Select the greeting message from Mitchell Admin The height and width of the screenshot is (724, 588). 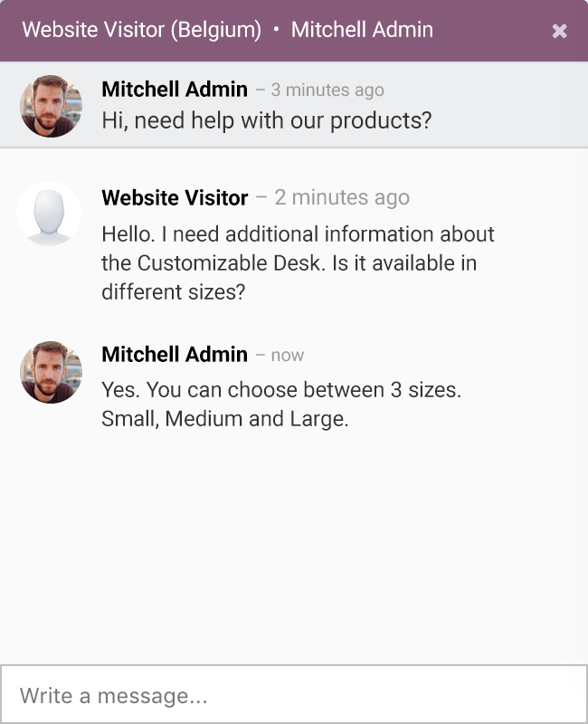[x=267, y=119]
